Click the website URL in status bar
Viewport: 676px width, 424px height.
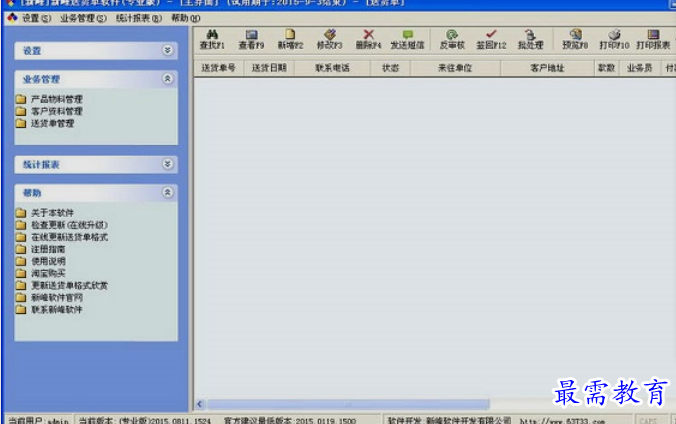tap(563, 421)
